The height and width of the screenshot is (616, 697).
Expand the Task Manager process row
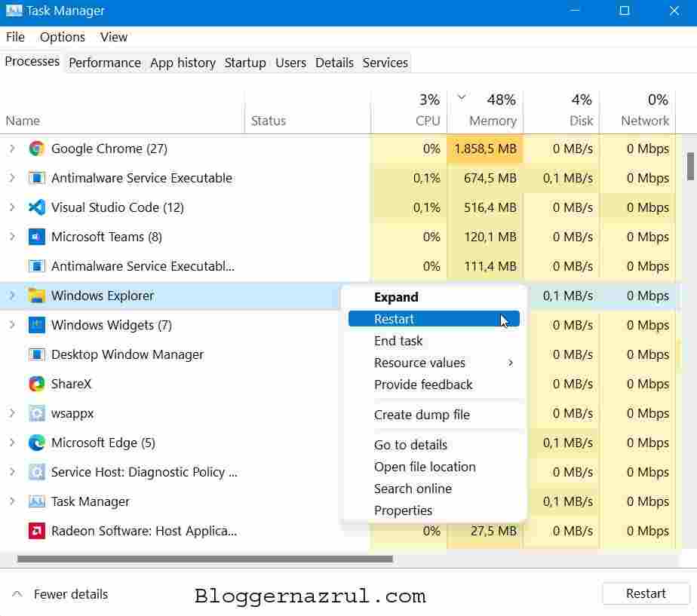12,501
